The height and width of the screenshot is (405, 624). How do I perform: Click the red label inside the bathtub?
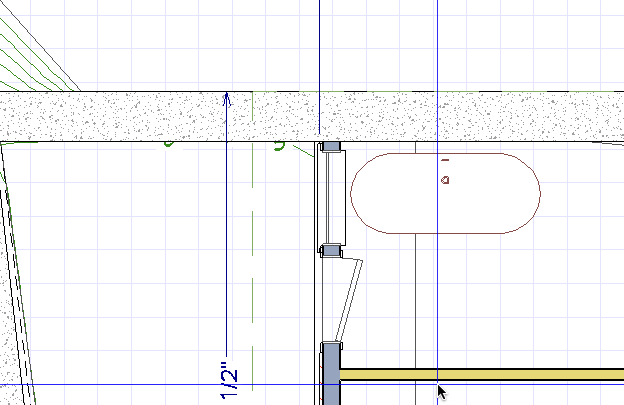point(446,178)
